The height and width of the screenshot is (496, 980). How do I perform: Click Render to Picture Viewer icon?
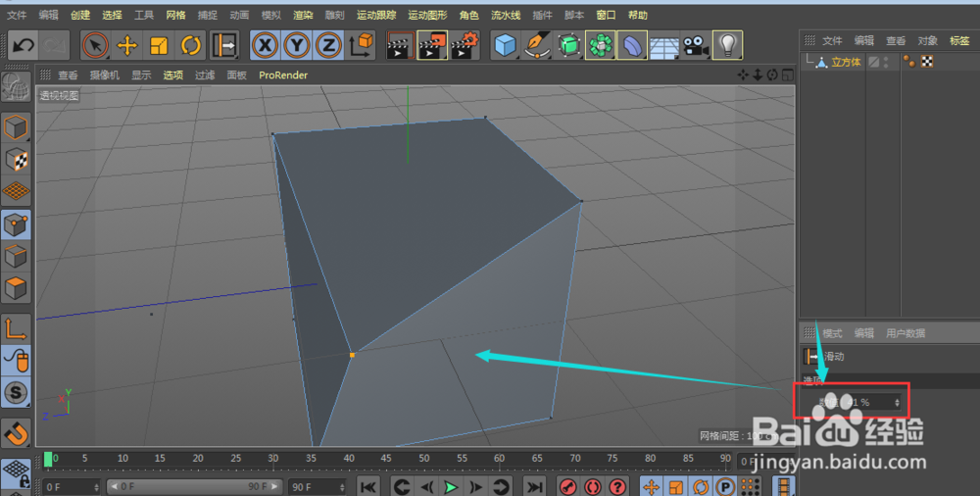(x=432, y=45)
